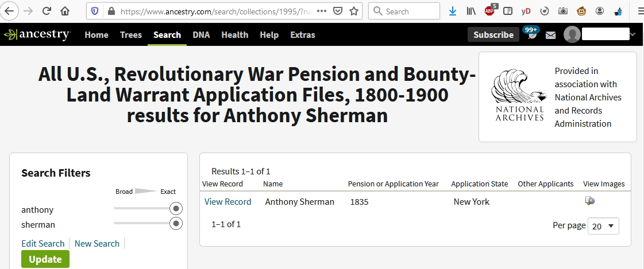Open the Ancestry mail envelope icon
The height and width of the screenshot is (269, 644).
pyautogui.click(x=550, y=35)
